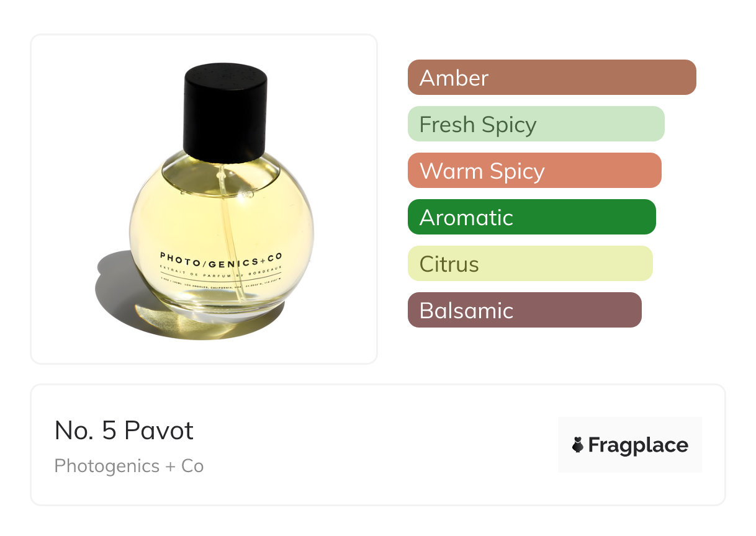Choose the Warm Spicy accord bar
Screen dimensions: 756x536
click(x=534, y=171)
